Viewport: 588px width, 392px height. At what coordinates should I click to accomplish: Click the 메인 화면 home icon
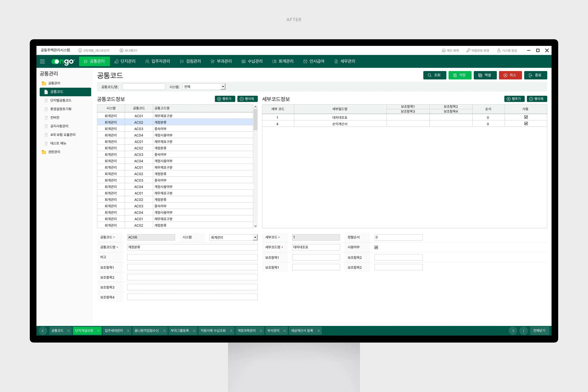tap(444, 51)
